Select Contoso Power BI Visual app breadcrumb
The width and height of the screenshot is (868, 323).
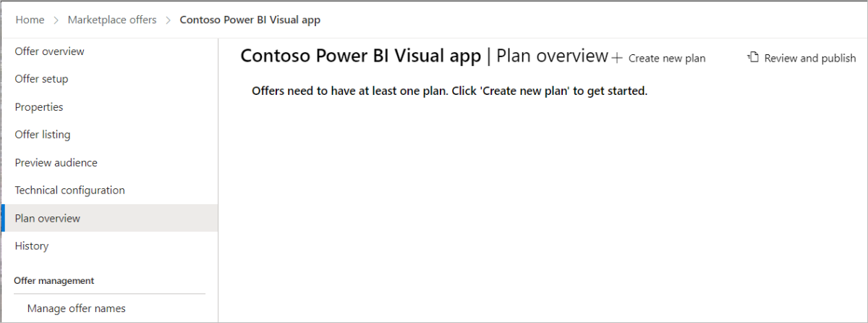coord(250,20)
